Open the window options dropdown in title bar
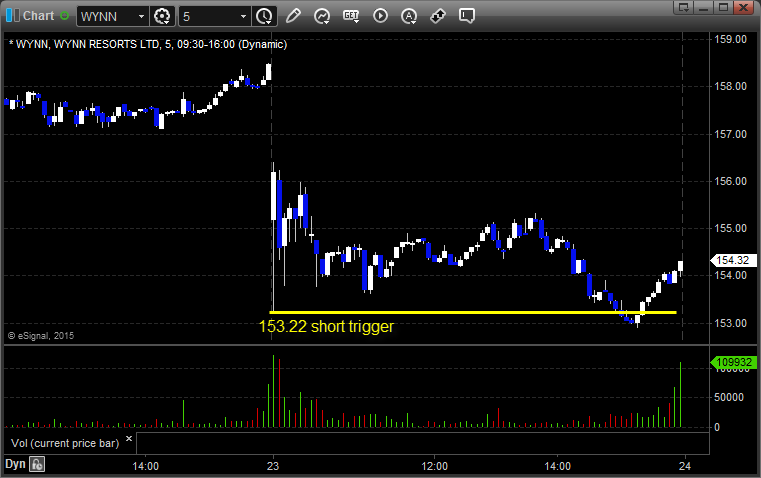 click(x=684, y=7)
